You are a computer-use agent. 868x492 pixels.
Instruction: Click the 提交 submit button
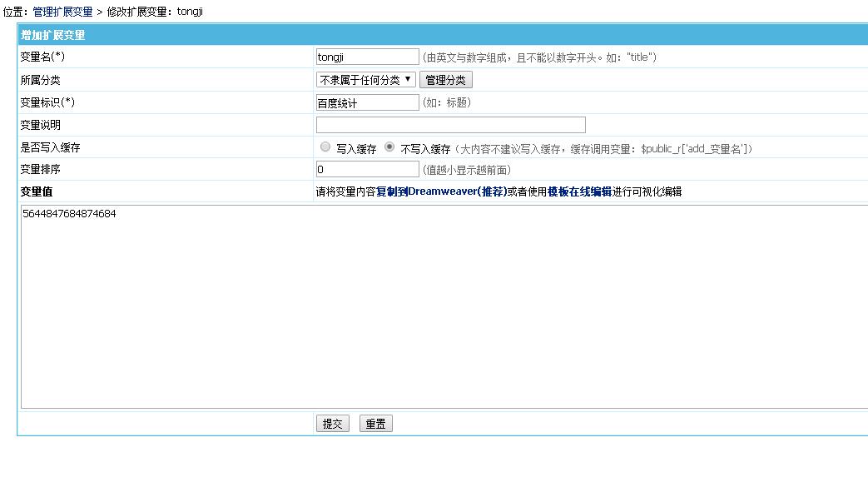(x=332, y=423)
